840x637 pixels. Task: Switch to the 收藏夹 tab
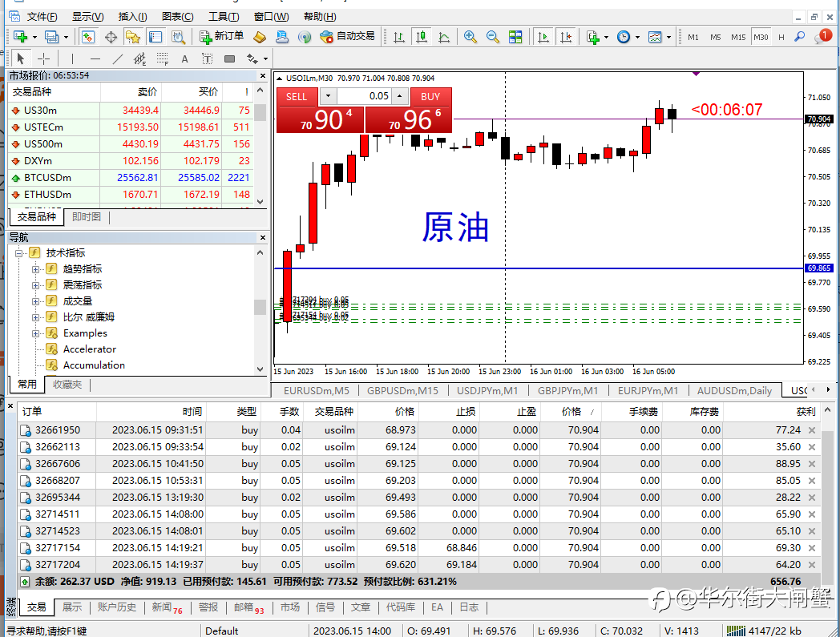(67, 385)
